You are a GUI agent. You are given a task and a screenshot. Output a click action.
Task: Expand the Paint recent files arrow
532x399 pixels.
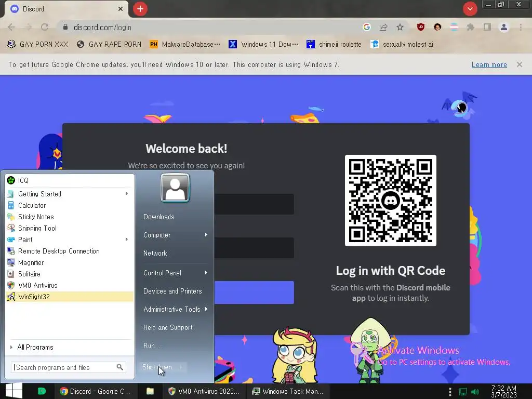pyautogui.click(x=127, y=240)
